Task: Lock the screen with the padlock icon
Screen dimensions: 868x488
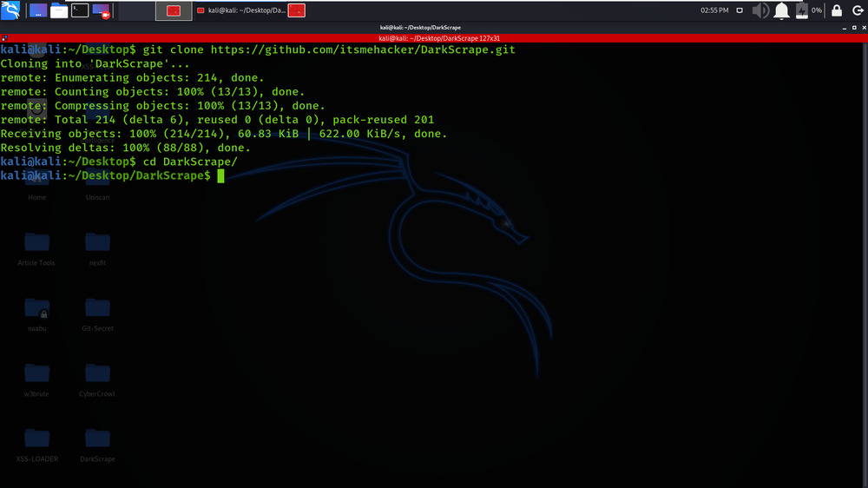Action: 837,10
